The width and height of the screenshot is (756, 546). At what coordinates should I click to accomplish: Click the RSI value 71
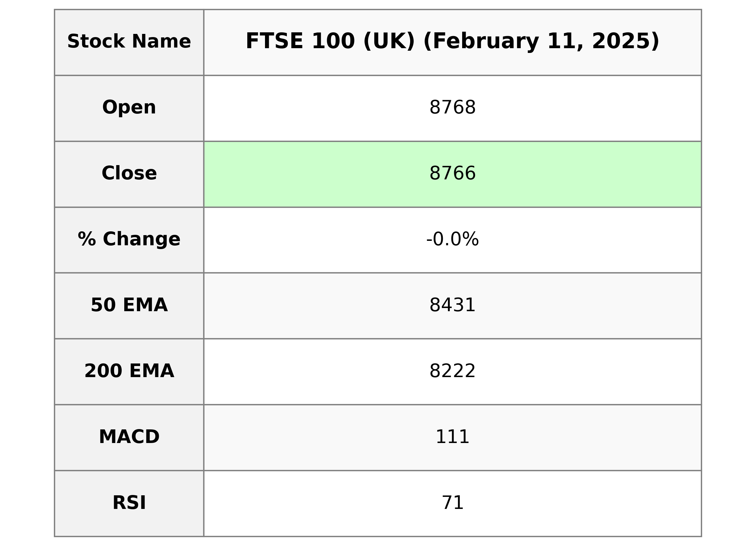[452, 503]
